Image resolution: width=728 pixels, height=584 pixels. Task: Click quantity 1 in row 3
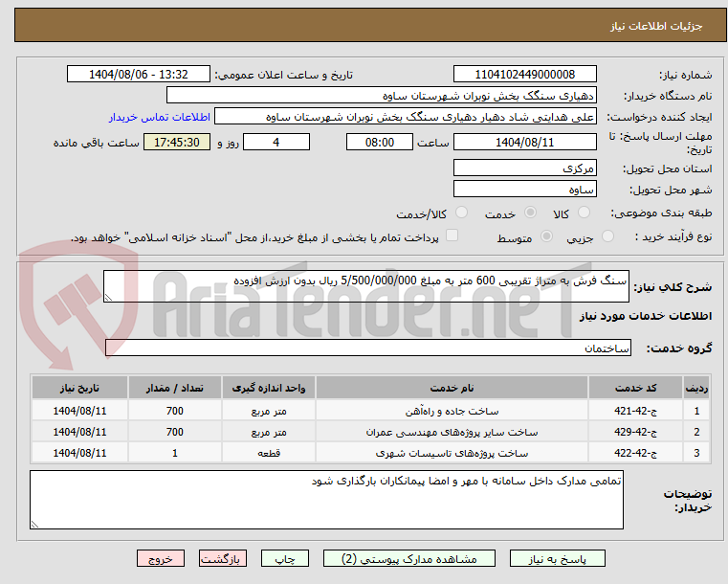tap(174, 453)
